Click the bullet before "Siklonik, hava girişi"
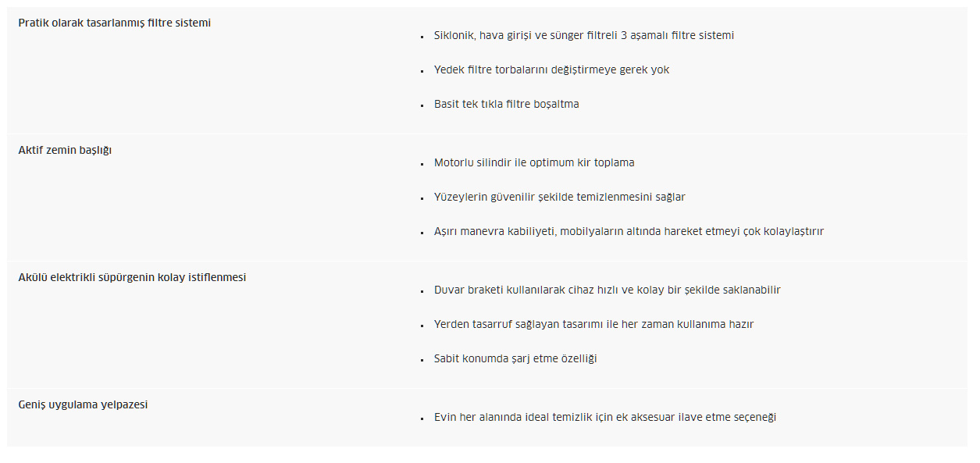 [x=422, y=37]
